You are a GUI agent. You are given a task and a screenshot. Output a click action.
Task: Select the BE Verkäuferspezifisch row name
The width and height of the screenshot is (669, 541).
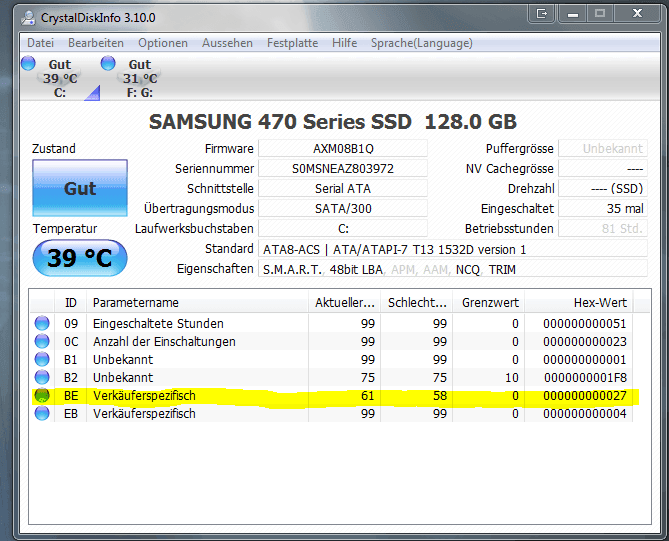[x=144, y=396]
